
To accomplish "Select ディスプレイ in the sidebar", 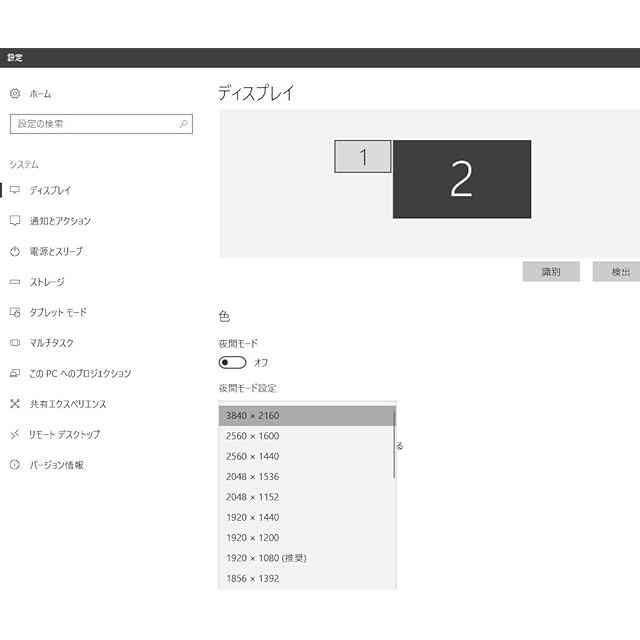I will 50,190.
